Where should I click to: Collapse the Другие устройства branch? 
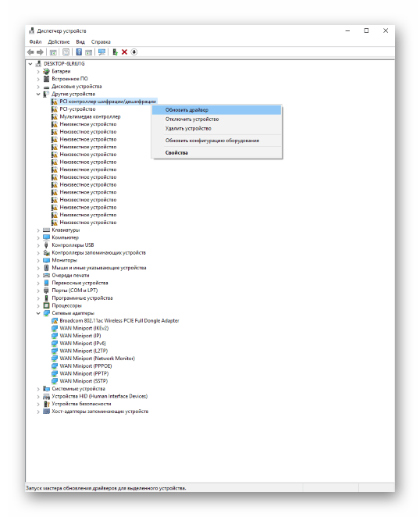point(38,94)
